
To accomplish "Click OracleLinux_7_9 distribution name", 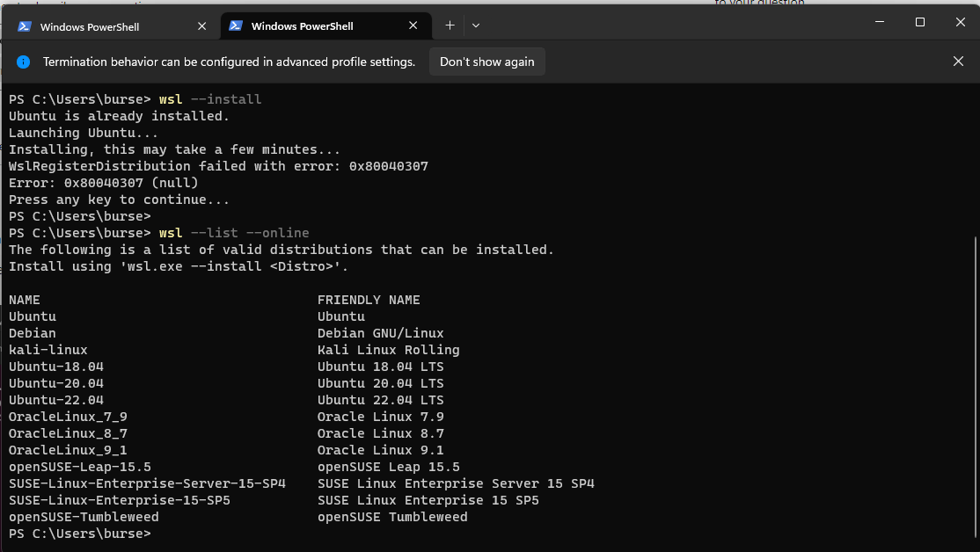I will [68, 417].
